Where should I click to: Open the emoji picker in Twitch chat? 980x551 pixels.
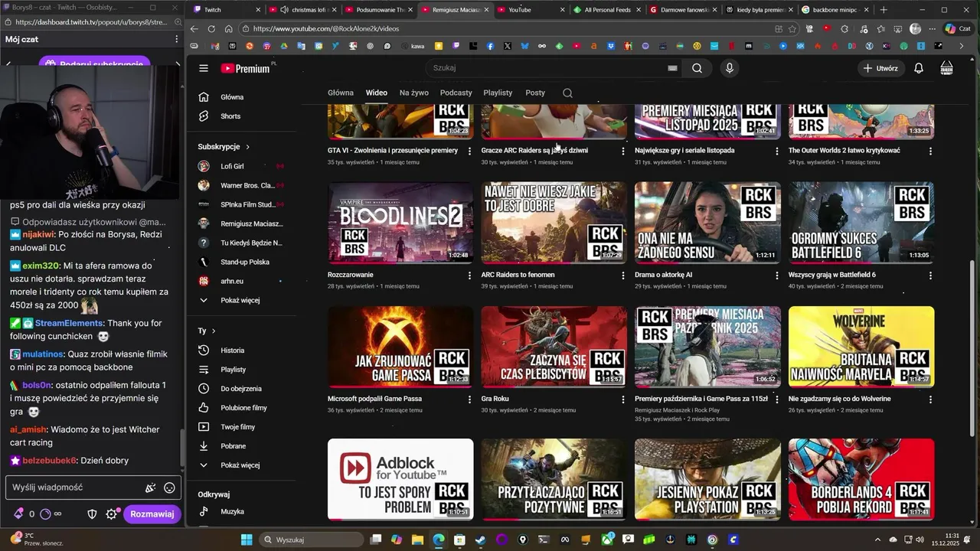point(169,487)
